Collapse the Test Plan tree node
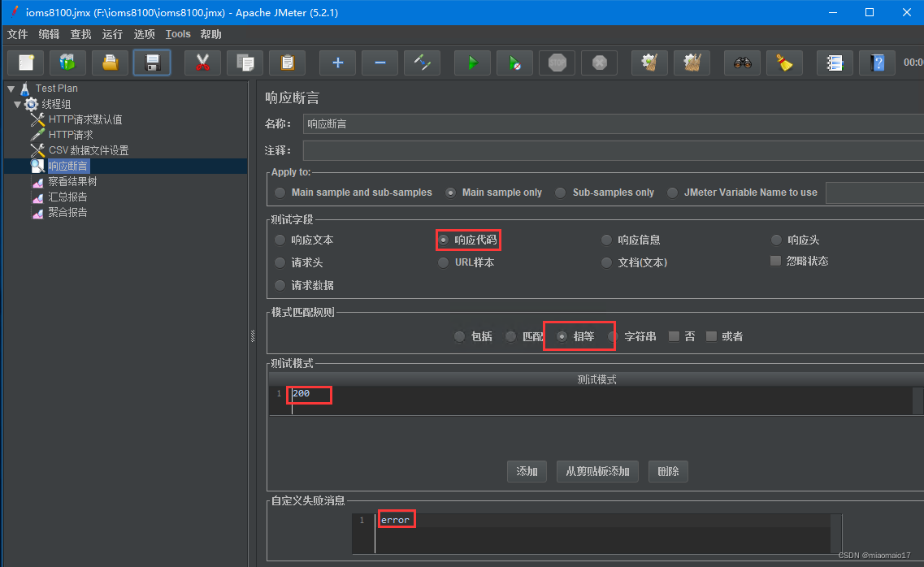Screen dimensions: 924x567 (11, 89)
